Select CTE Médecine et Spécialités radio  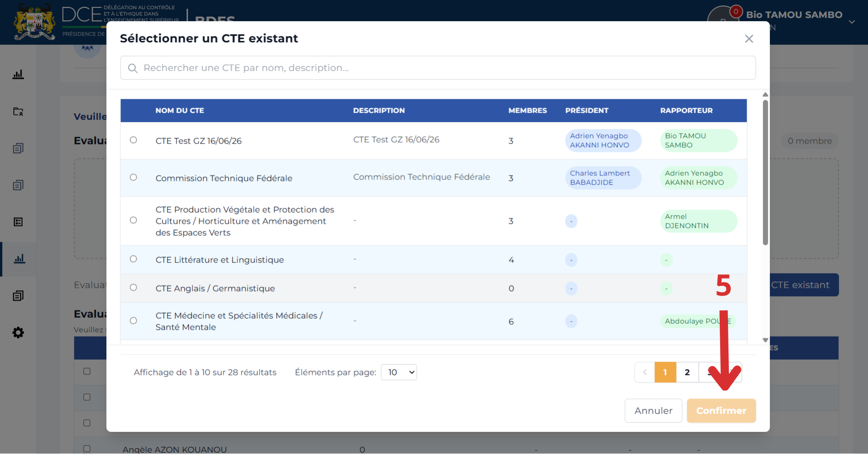(134, 320)
